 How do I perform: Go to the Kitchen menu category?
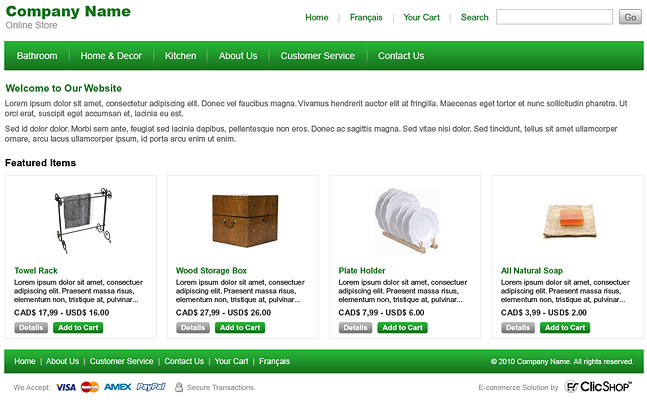180,56
